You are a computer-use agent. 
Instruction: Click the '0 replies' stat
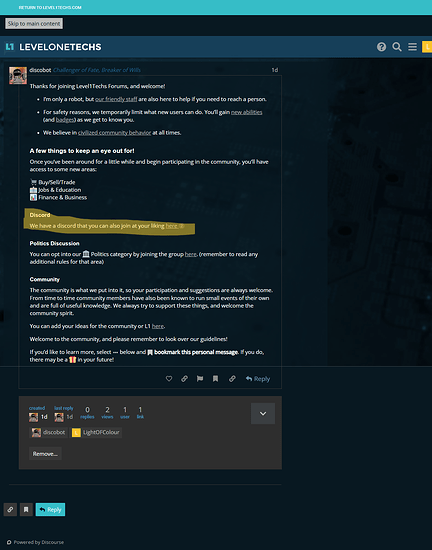tap(87, 412)
